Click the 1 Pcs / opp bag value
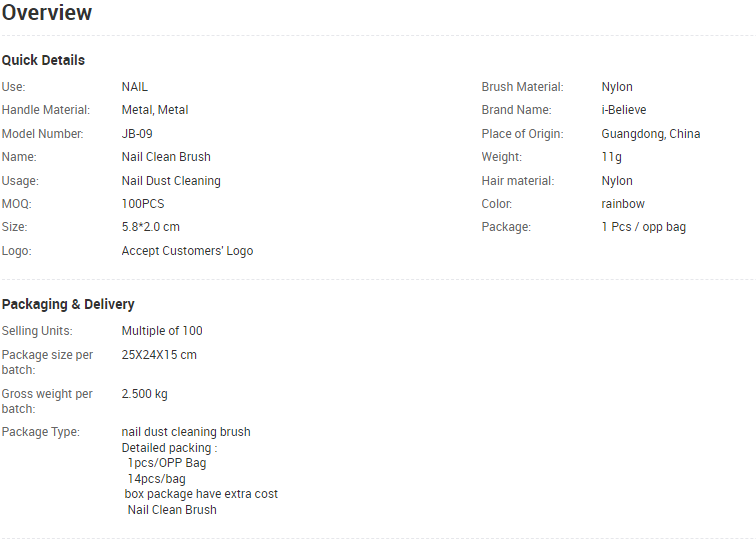Viewport: 756px width, 546px height. (x=644, y=227)
